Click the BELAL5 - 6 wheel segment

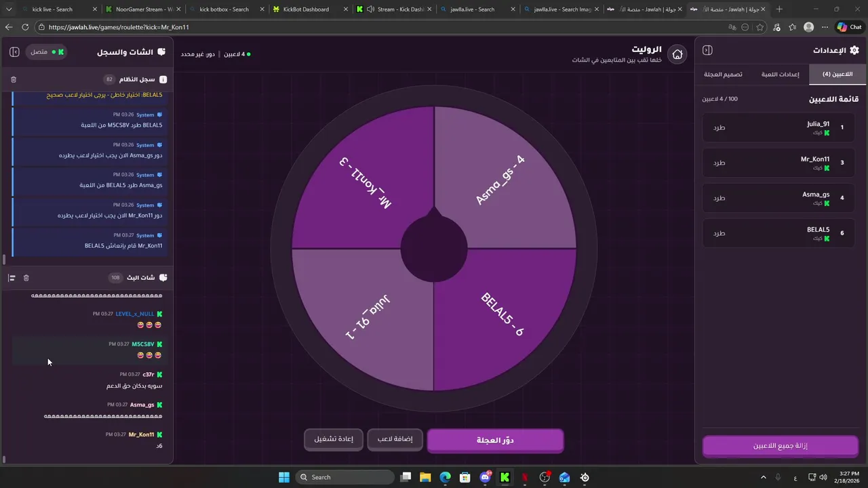tap(502, 314)
